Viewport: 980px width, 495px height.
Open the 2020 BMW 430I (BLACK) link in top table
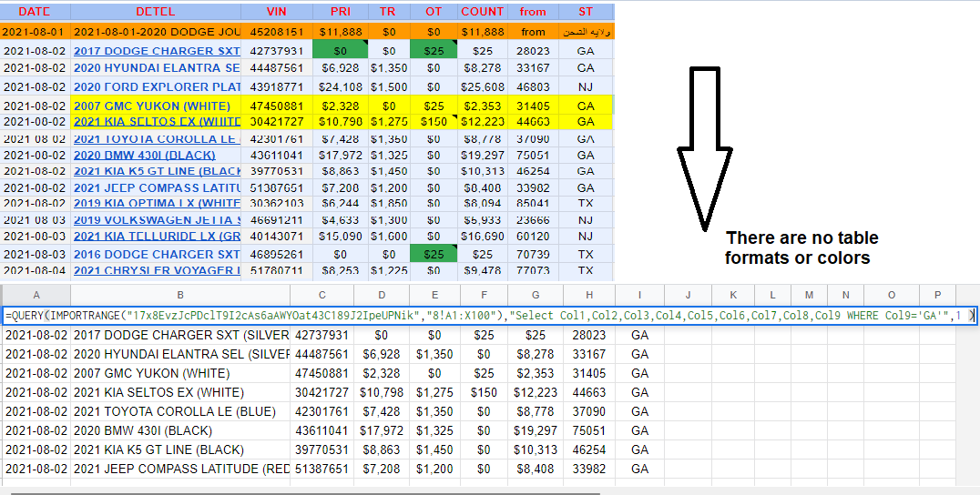[x=145, y=155]
